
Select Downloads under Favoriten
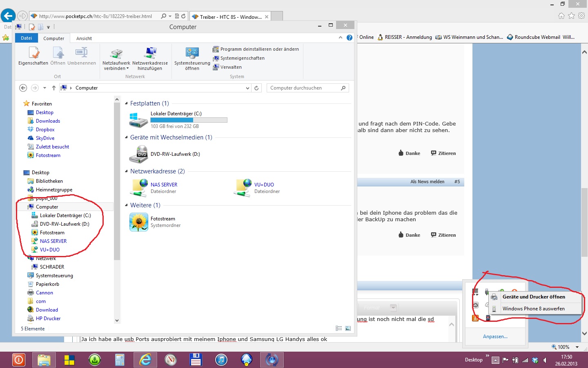48,121
